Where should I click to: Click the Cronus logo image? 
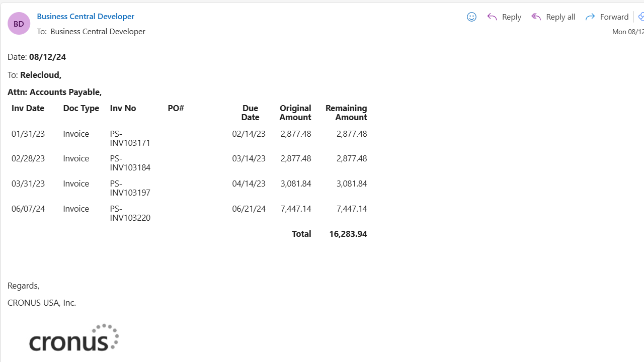coord(73,337)
